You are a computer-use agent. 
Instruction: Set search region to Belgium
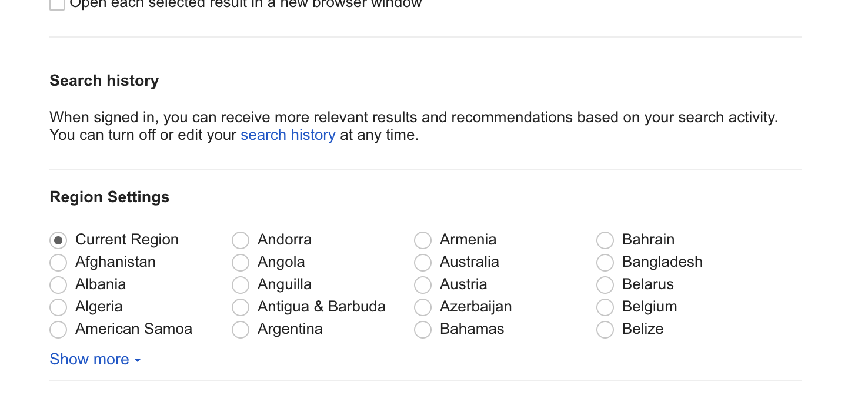point(605,307)
